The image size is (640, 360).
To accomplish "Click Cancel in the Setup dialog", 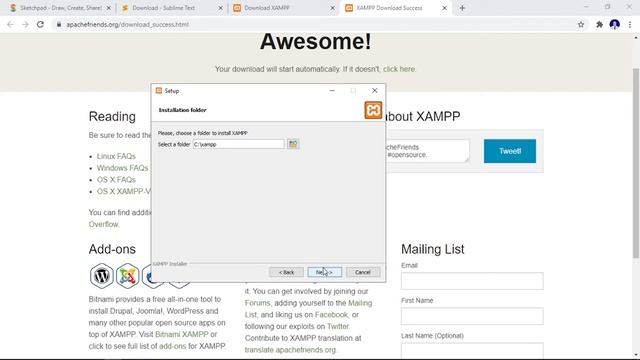I will click(x=363, y=272).
